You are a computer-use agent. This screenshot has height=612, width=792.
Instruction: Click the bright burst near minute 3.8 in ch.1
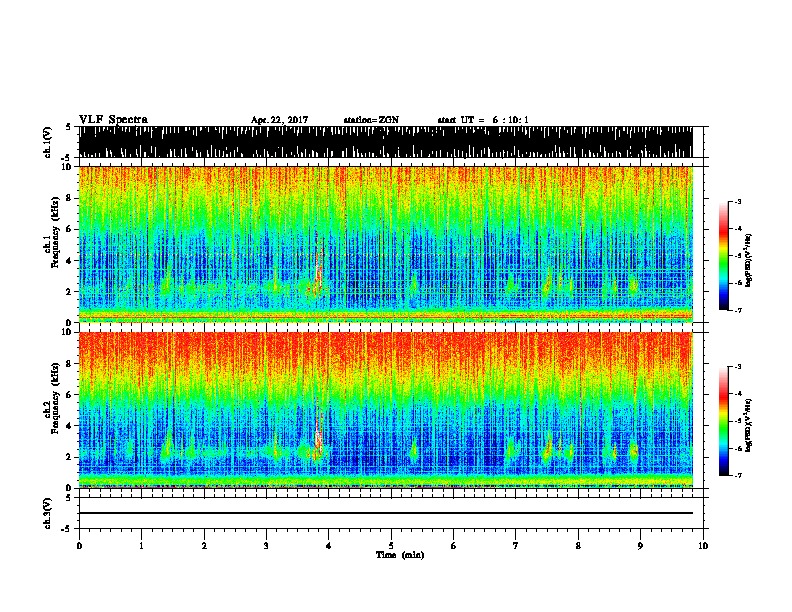(x=318, y=268)
